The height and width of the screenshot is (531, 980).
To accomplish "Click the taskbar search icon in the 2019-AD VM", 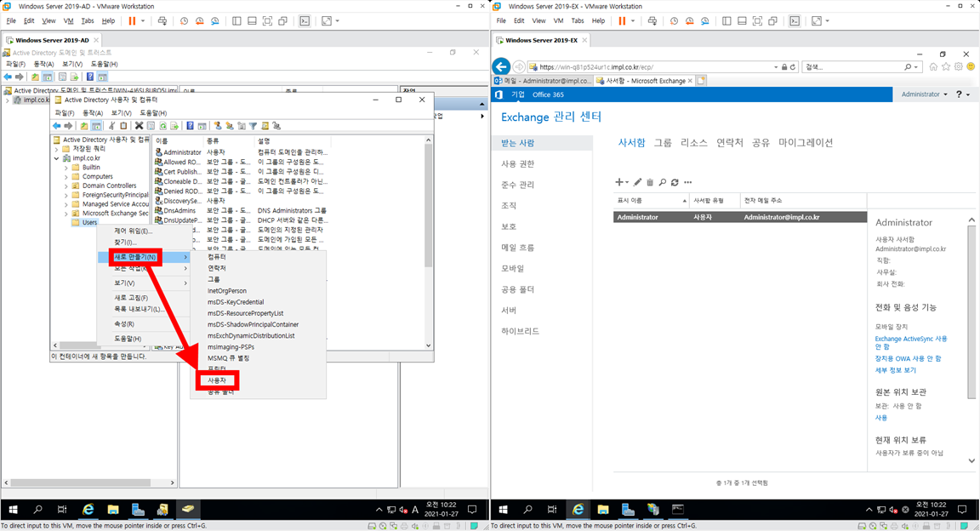I will [x=37, y=509].
